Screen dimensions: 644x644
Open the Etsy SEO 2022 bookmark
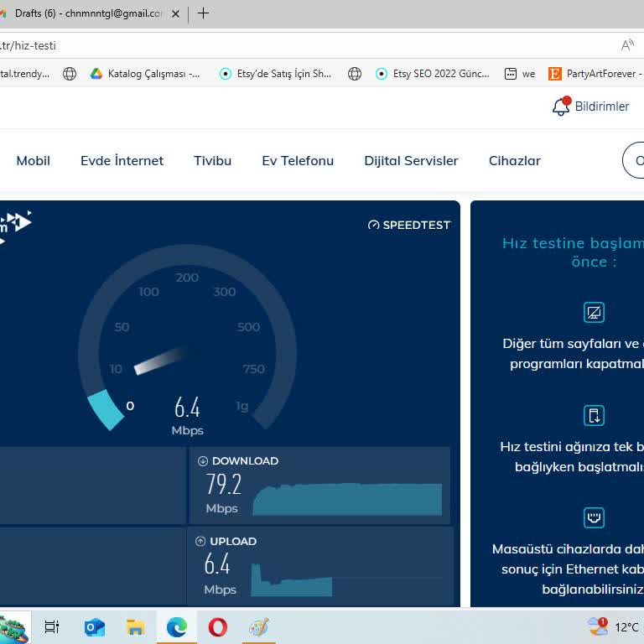pos(432,74)
